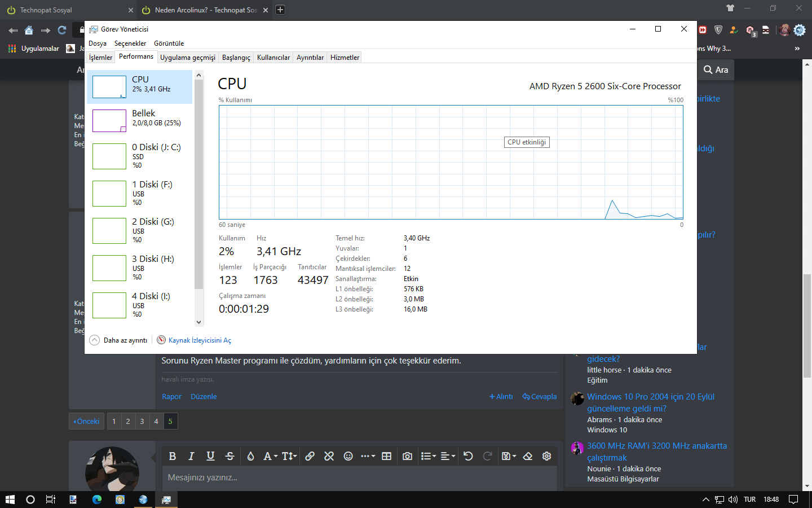Apply strikethrough formatting in the editor

tap(230, 456)
